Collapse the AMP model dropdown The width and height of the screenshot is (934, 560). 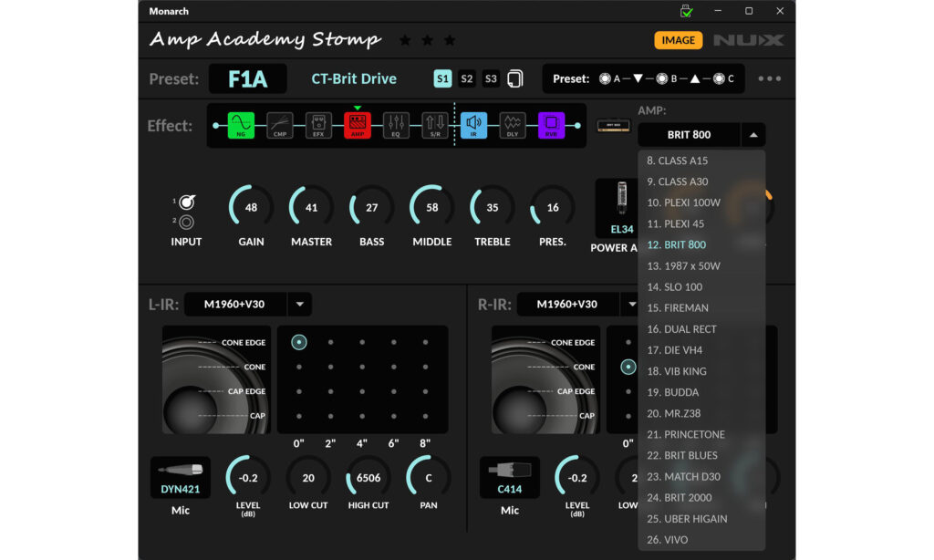[x=753, y=135]
